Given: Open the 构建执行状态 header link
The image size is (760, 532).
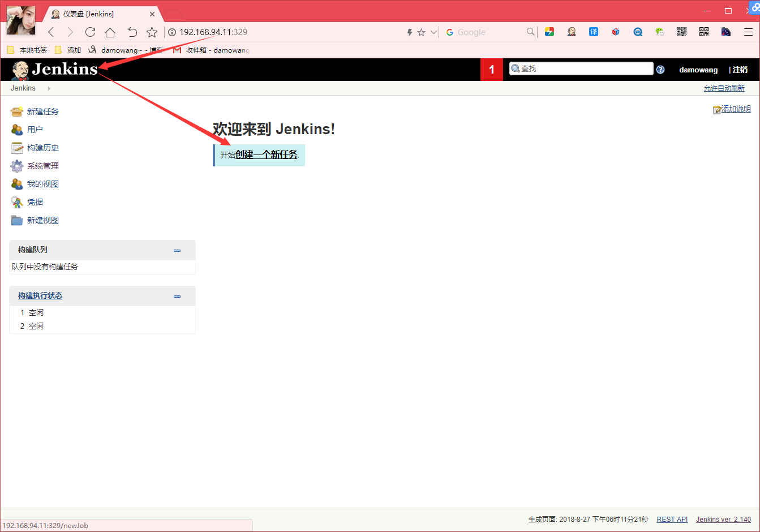Looking at the screenshot, I should click(x=40, y=296).
